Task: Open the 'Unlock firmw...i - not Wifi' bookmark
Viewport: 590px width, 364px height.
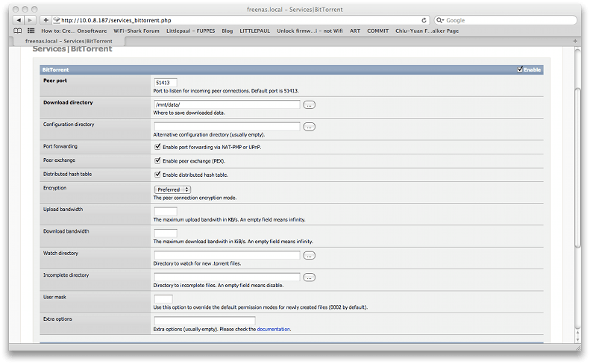Action: click(310, 31)
